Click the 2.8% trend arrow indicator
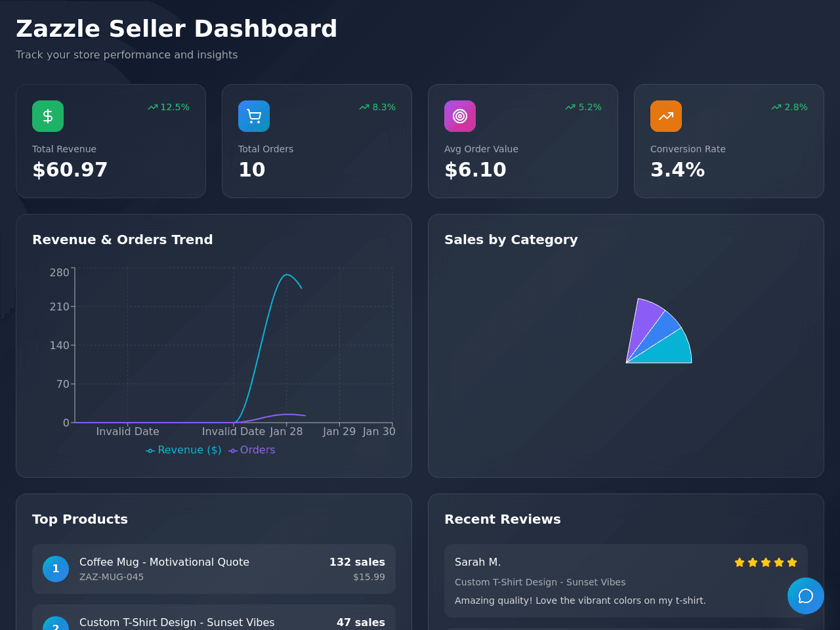The width and height of the screenshot is (840, 630). pos(789,107)
